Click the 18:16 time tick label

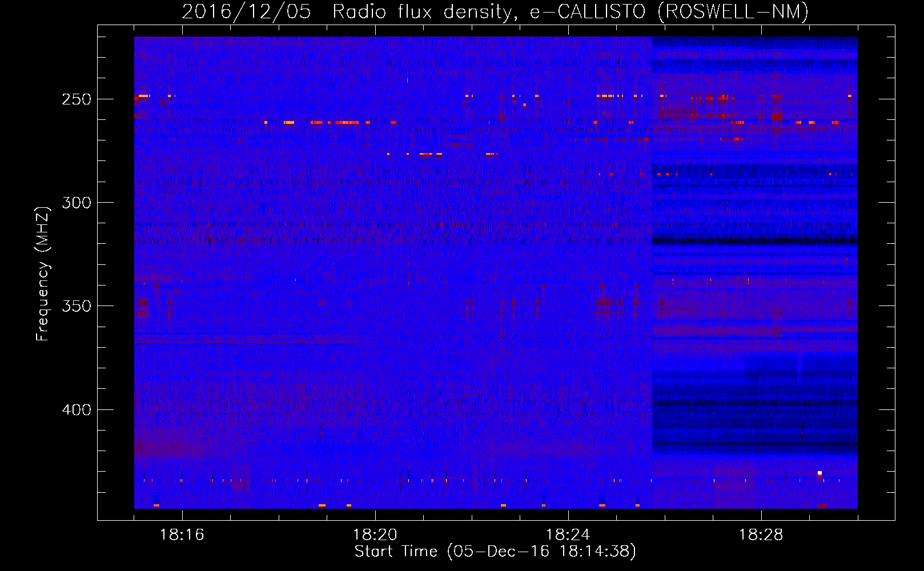[182, 535]
